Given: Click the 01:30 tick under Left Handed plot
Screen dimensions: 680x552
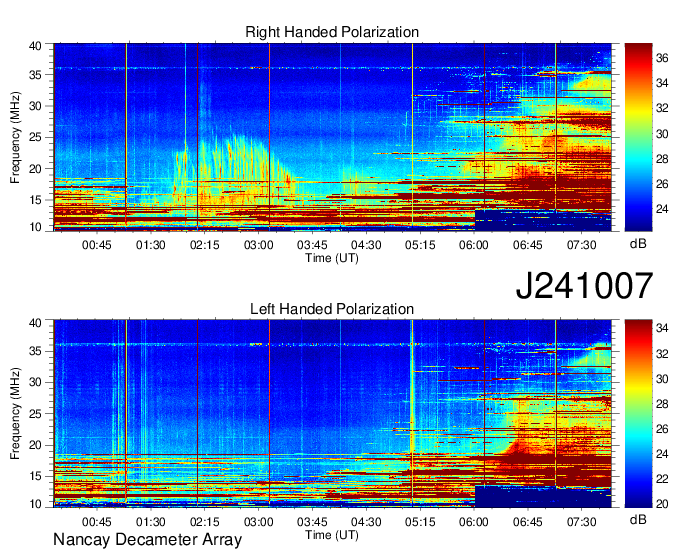Looking at the screenshot, I should tap(150, 522).
